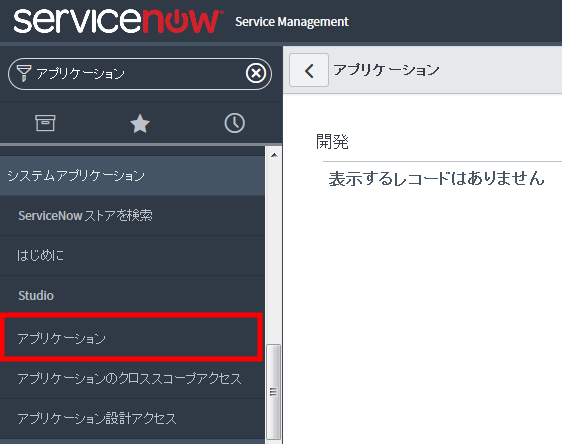Clear the navigator filter with X icon
Screen dimensions: 562x444
click(x=256, y=73)
